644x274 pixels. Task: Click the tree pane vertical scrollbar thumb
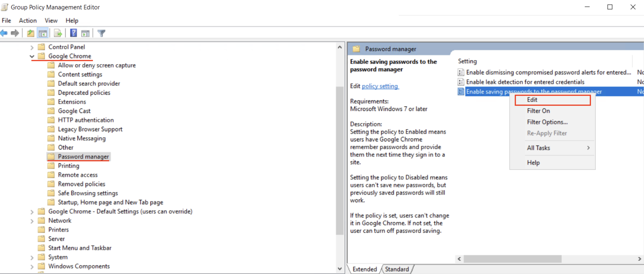340,160
